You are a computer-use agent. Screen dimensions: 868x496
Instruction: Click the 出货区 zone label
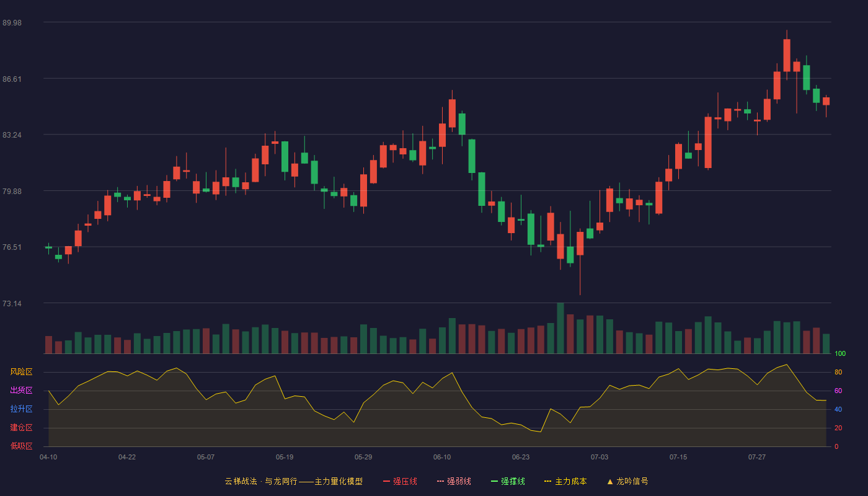[x=21, y=391]
